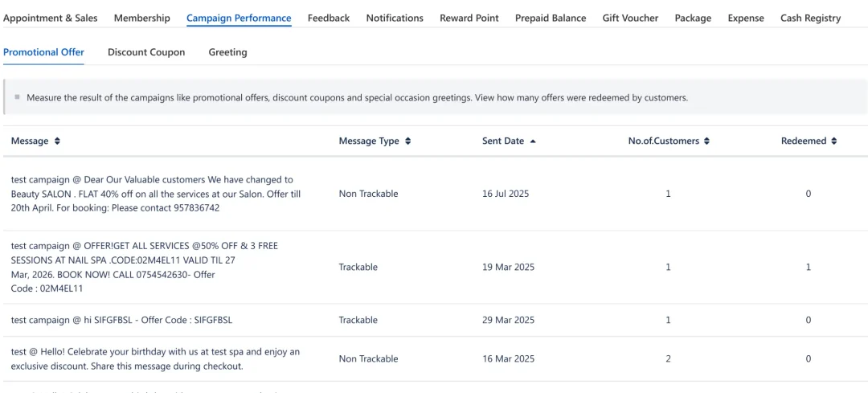This screenshot has height=393, width=868.
Task: Open the Appointment & Sales tab
Action: pyautogui.click(x=51, y=18)
